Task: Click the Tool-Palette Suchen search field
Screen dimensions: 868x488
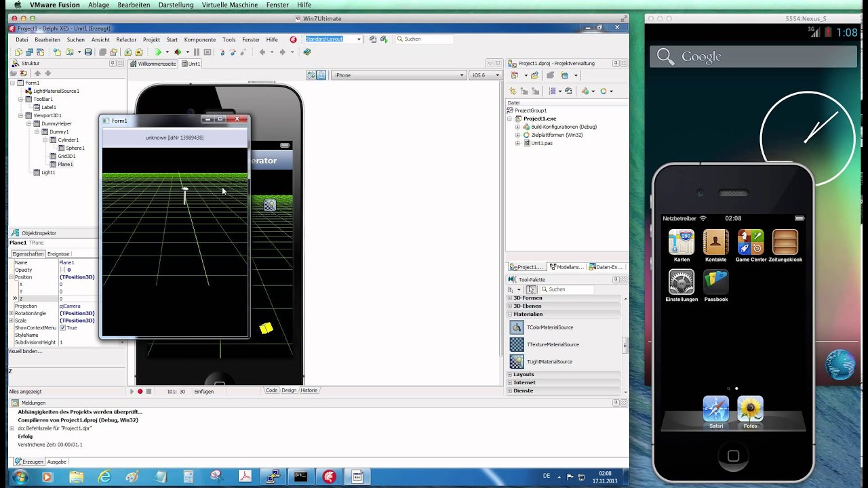Action: pyautogui.click(x=567, y=289)
